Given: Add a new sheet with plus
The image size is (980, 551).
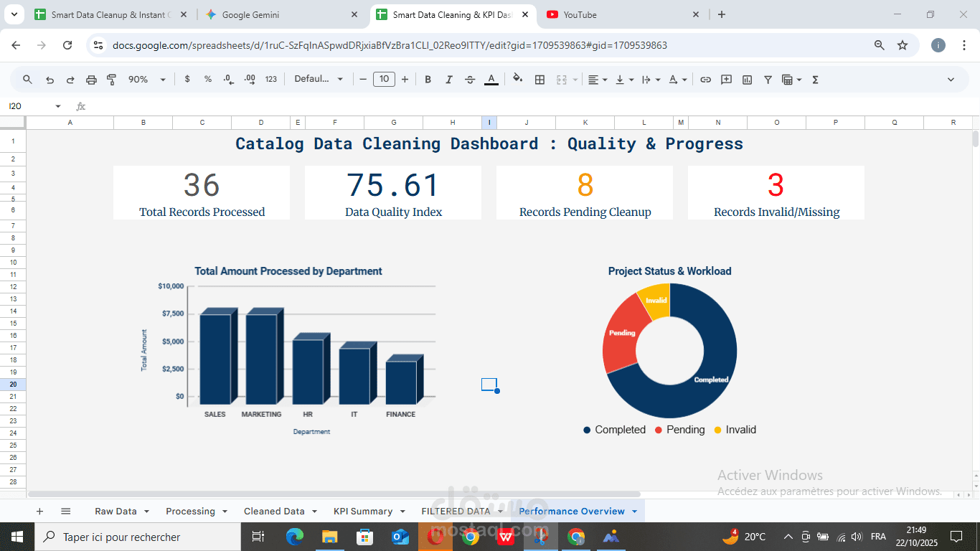Looking at the screenshot, I should (39, 512).
